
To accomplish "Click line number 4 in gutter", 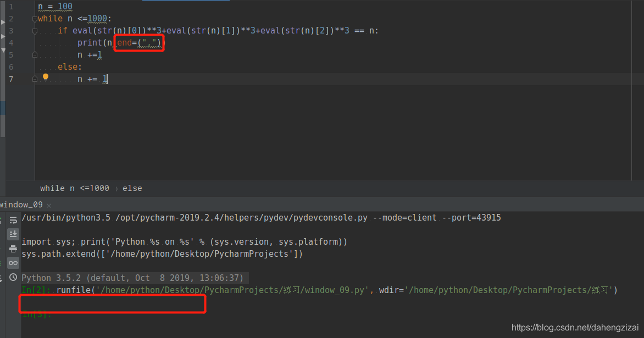I will tap(11, 43).
